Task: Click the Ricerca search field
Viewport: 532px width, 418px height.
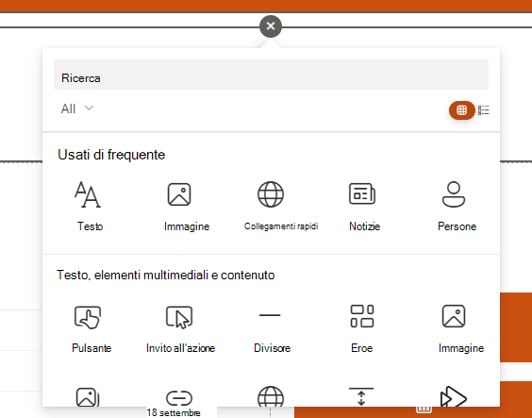Action: click(x=271, y=75)
